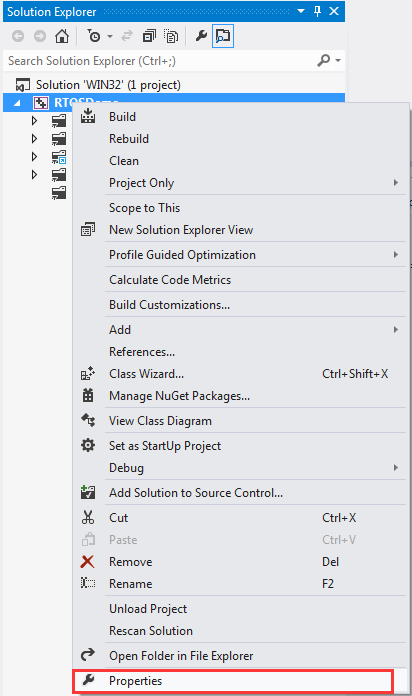Toggle auto-hide pin on Solution Explorer
Screen dimensions: 412x696
317,11
